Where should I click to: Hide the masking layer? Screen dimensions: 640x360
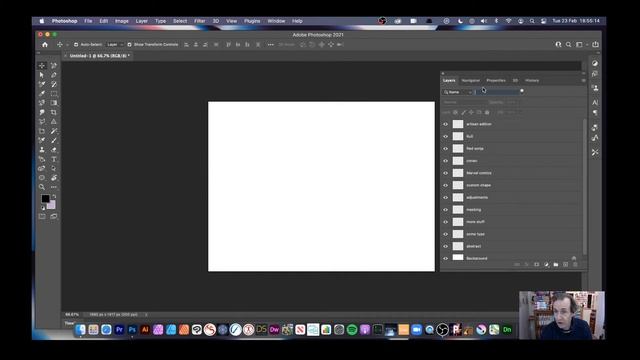coord(446,209)
